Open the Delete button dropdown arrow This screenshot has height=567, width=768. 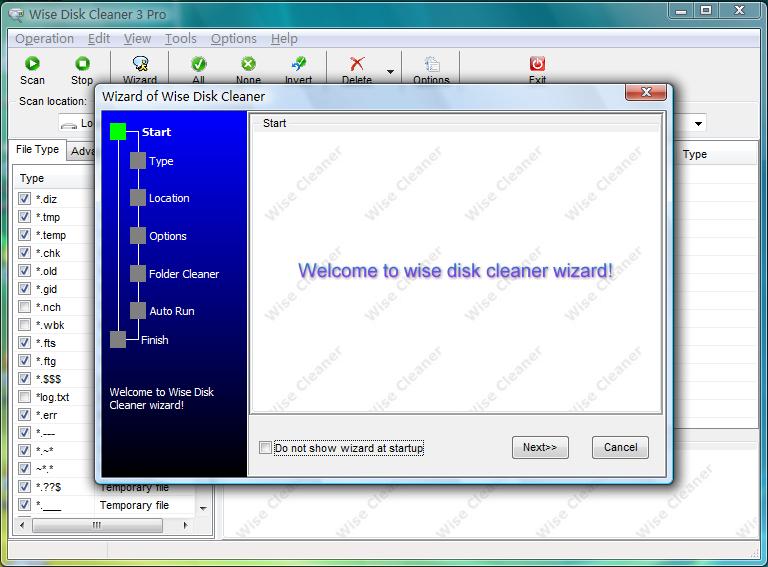(x=390, y=71)
